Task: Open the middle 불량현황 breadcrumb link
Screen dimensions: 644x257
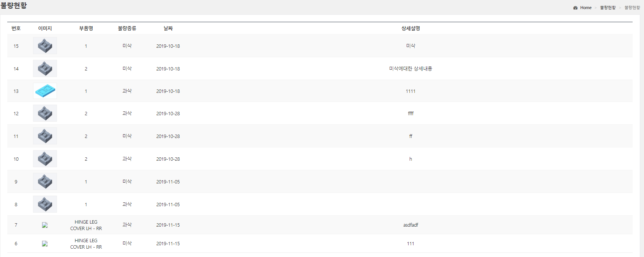Action: (x=608, y=8)
